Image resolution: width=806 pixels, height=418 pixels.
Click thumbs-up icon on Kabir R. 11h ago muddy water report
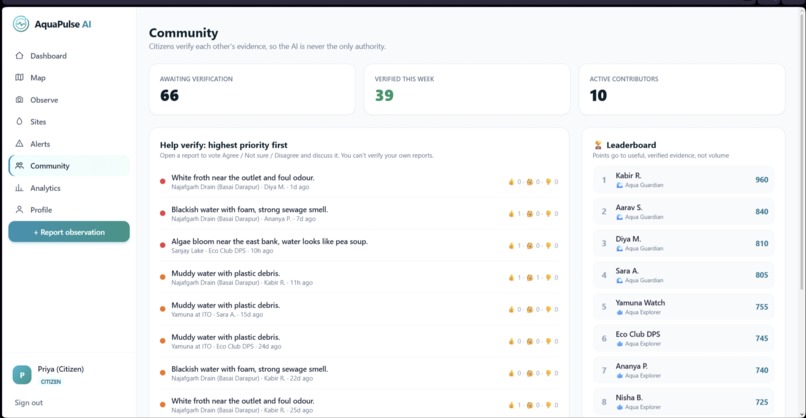pos(511,277)
